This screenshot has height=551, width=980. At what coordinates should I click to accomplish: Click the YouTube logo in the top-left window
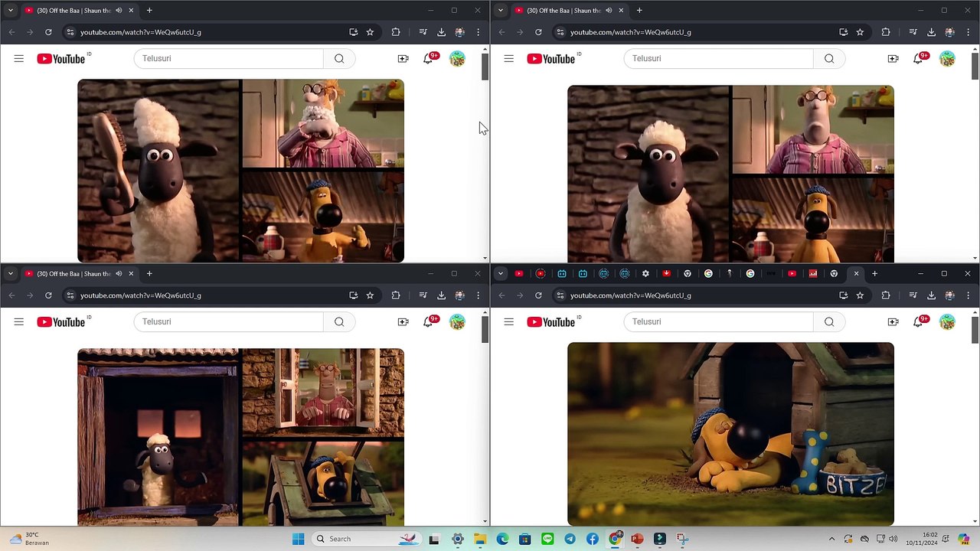coord(60,59)
